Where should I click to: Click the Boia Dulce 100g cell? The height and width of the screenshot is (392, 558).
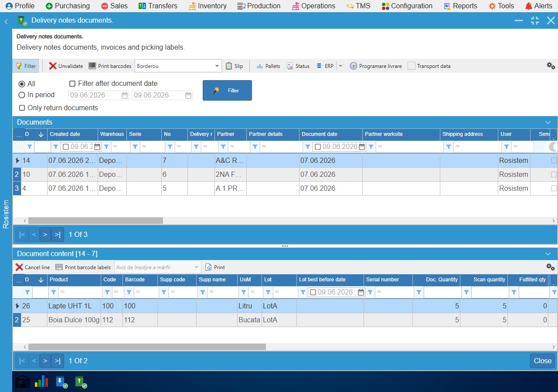(x=74, y=320)
